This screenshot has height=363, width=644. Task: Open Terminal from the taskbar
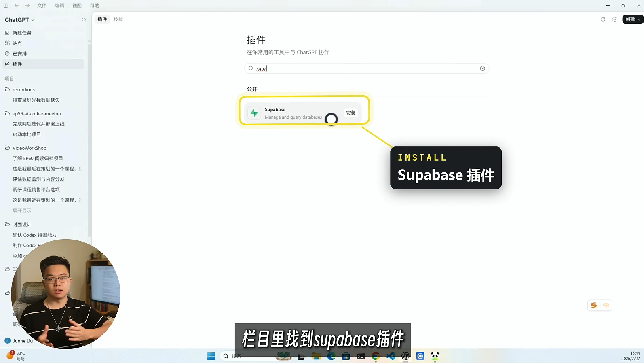point(361,356)
